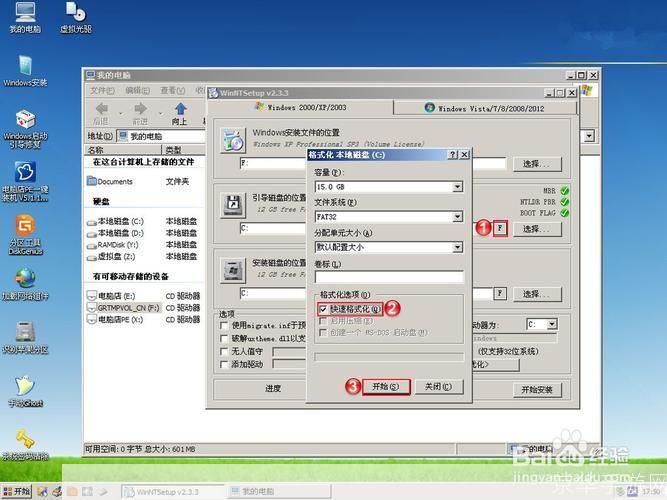Enable 添加驱动 checkbox

(224, 365)
